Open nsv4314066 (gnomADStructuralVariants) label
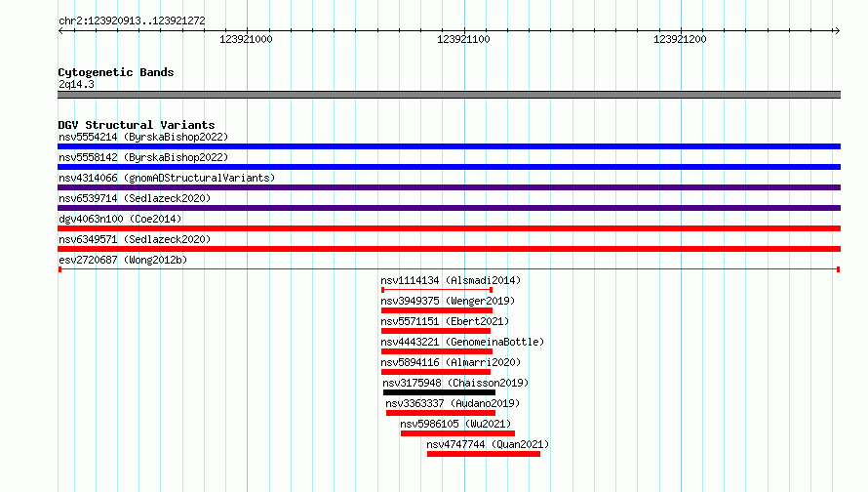 click(167, 178)
